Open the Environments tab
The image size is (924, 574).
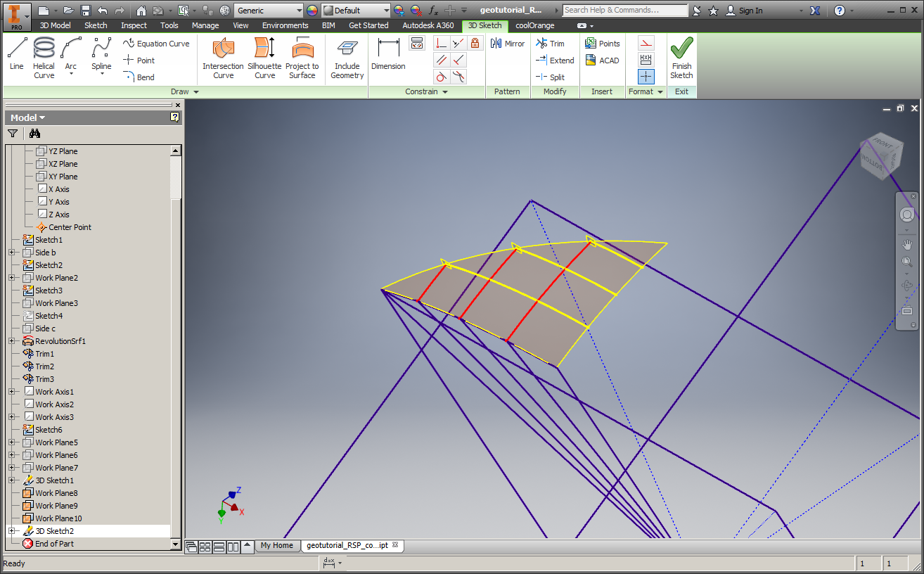tap(285, 25)
